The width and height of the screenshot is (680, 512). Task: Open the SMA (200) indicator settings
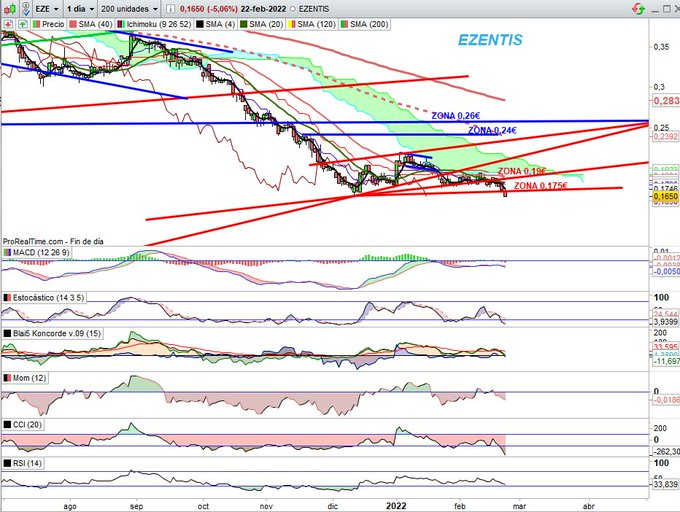(x=364, y=24)
